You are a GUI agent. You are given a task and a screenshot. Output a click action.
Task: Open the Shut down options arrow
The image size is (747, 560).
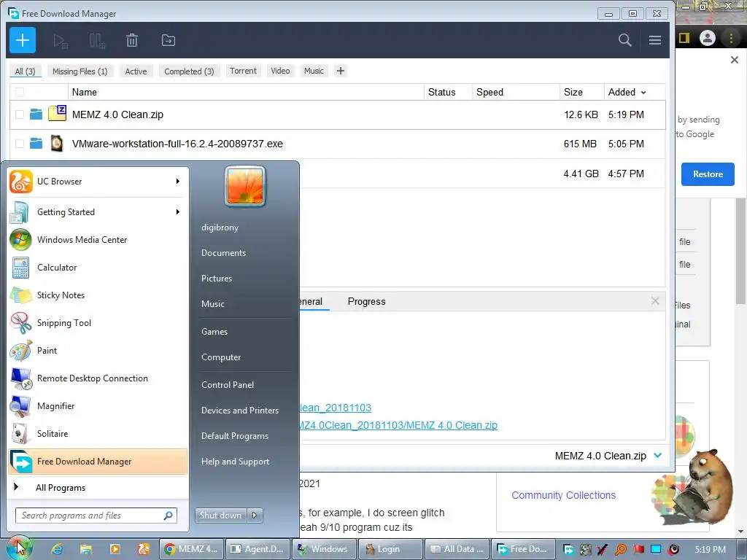[255, 516]
